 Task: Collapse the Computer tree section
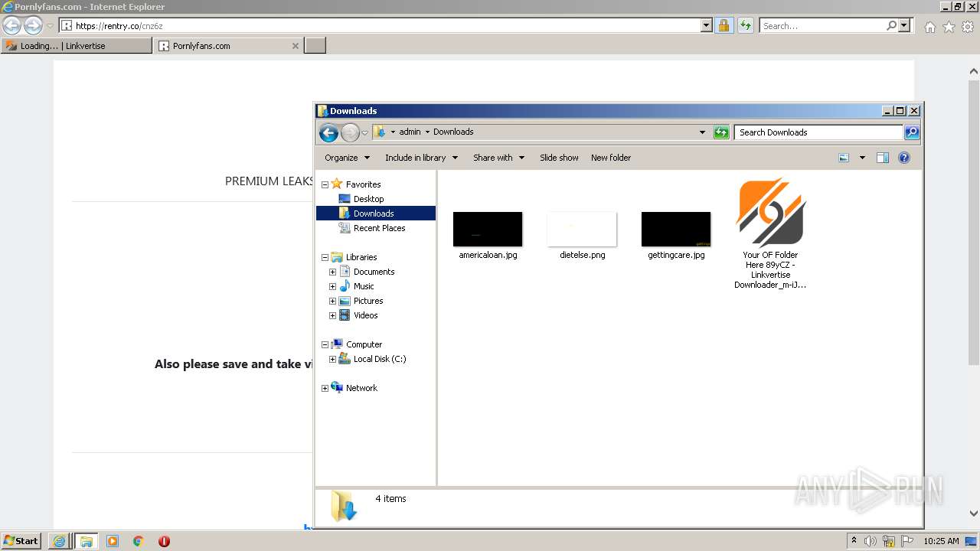click(x=325, y=344)
